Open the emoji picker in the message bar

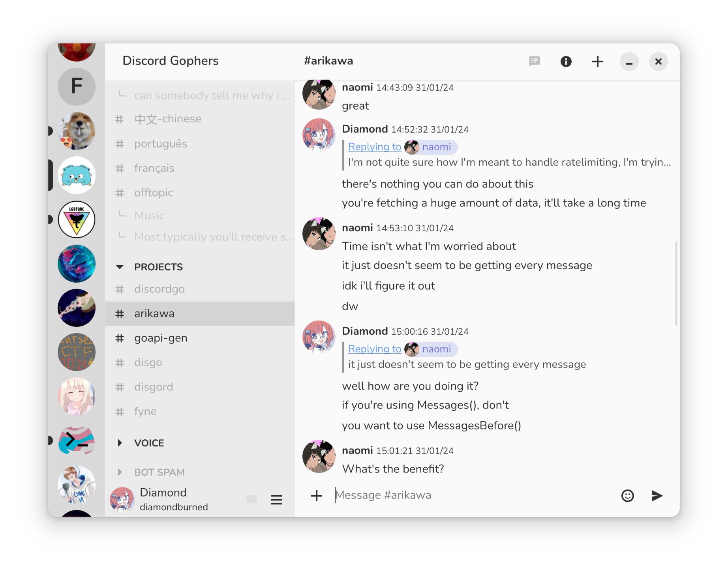(628, 496)
